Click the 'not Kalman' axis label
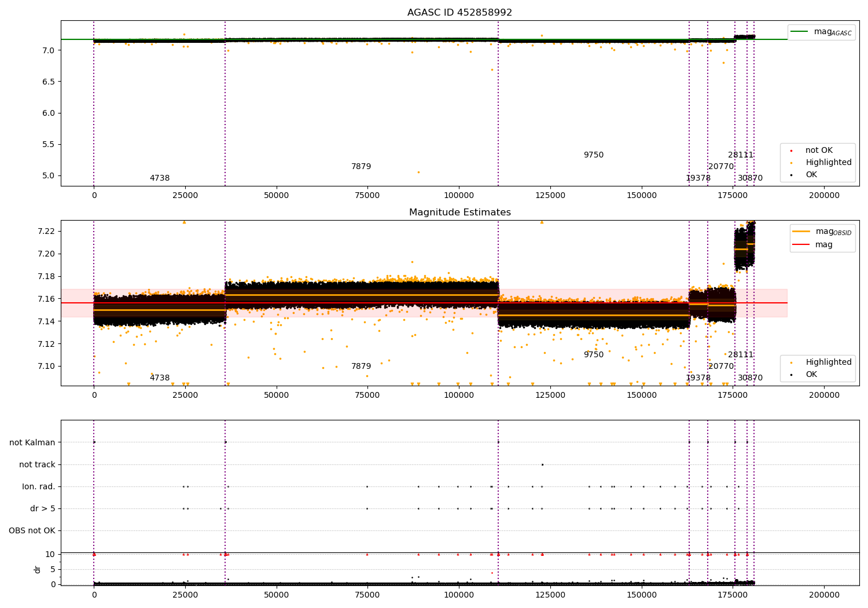 point(32,442)
